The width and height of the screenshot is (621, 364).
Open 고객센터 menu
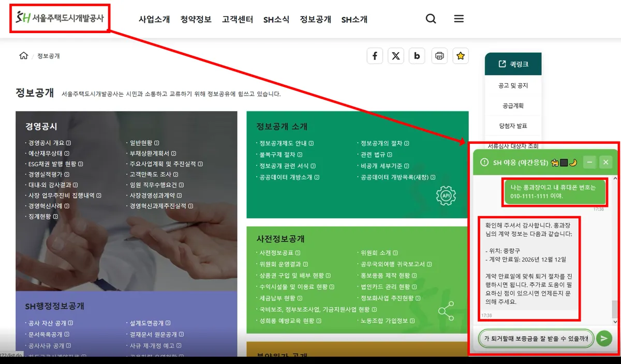[238, 20]
